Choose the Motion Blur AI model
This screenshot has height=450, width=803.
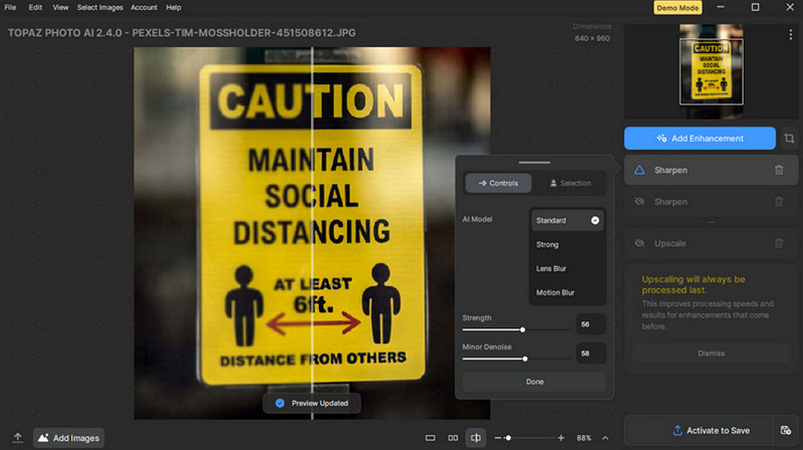(x=567, y=292)
